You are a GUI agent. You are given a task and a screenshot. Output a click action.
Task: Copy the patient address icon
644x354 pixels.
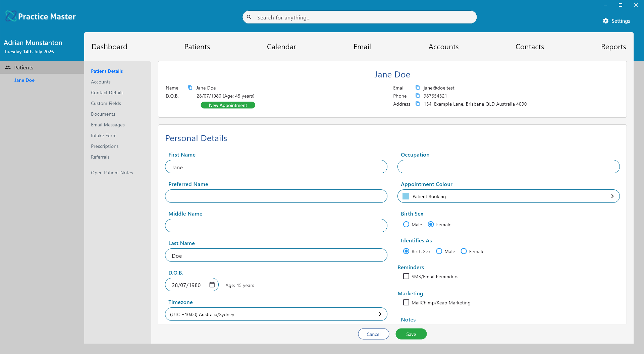pyautogui.click(x=418, y=104)
